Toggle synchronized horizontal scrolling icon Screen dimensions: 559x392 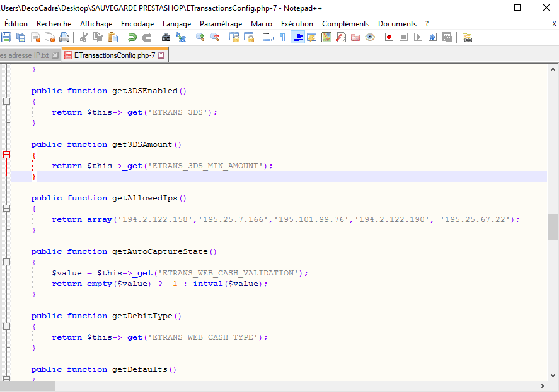coord(248,37)
